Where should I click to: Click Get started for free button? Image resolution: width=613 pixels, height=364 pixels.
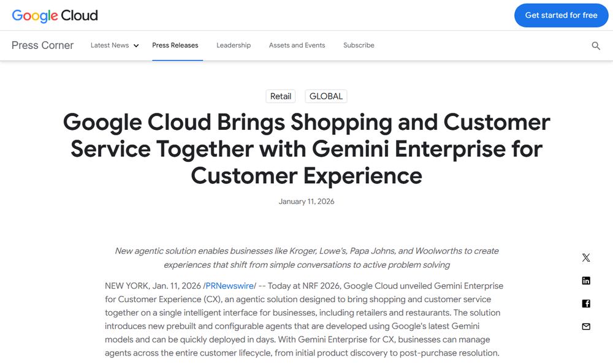pos(562,15)
